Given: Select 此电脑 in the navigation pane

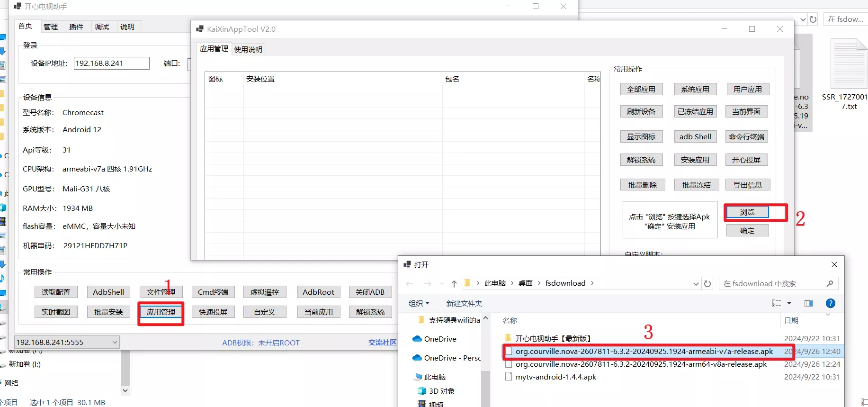Looking at the screenshot, I should pyautogui.click(x=430, y=377).
